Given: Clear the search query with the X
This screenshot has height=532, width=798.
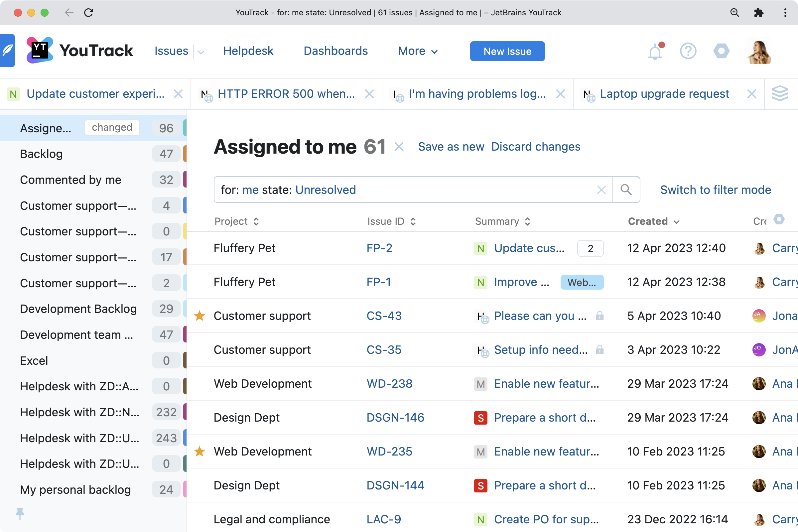Looking at the screenshot, I should 601,190.
